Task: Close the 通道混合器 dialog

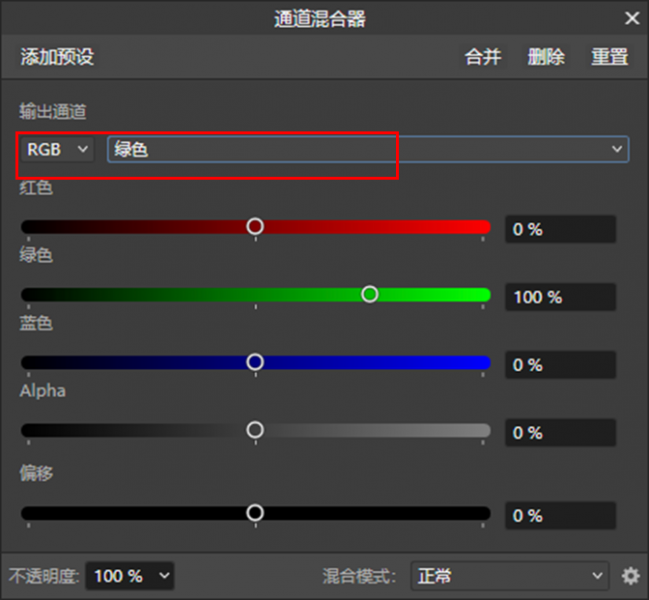Action: click(632, 18)
